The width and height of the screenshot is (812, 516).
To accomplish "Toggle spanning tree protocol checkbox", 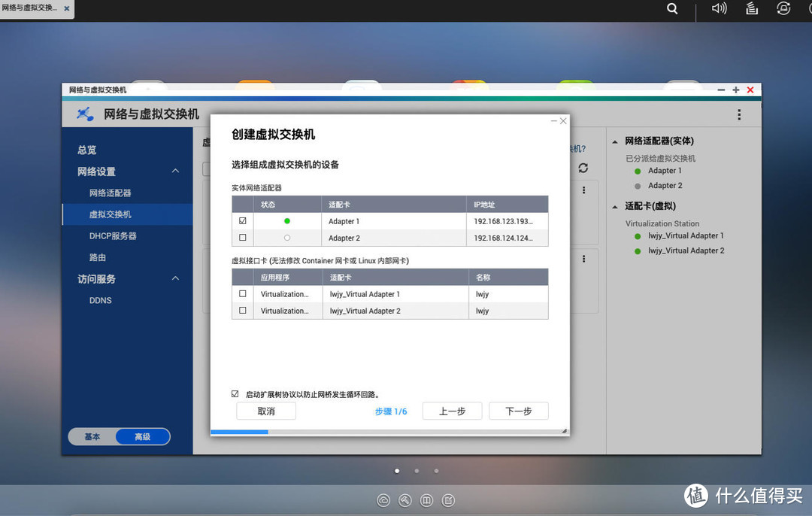I will point(235,393).
